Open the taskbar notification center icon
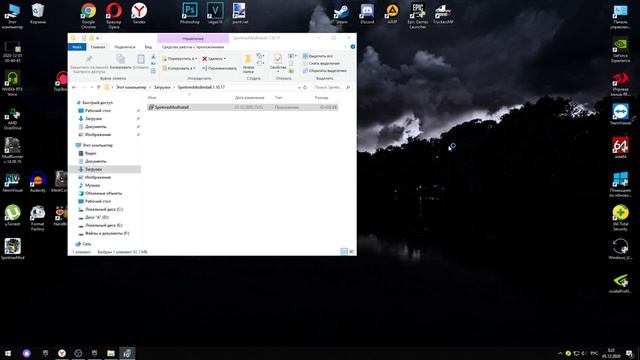 pyautogui.click(x=630, y=353)
